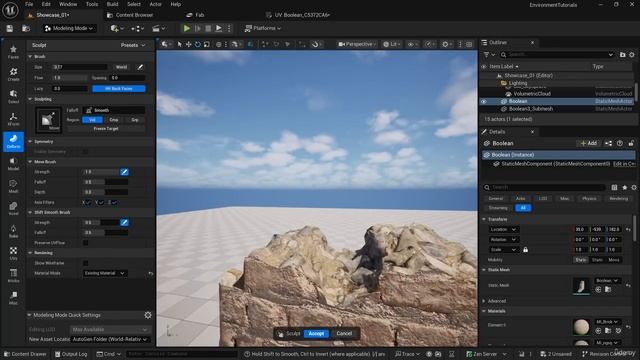The height and width of the screenshot is (360, 640).
Task: Select the Create tool palette icon
Action: coord(13,74)
